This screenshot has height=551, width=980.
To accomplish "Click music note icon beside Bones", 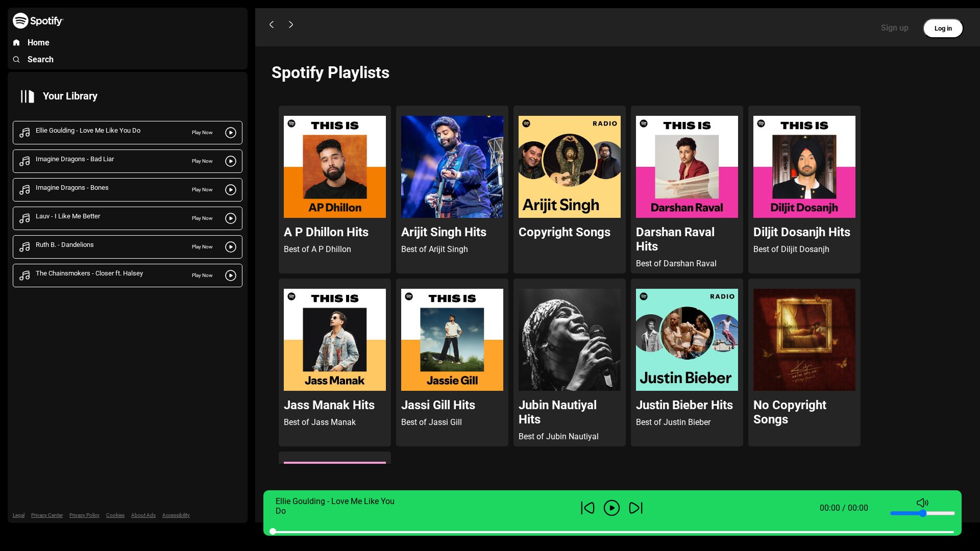I will point(24,190).
